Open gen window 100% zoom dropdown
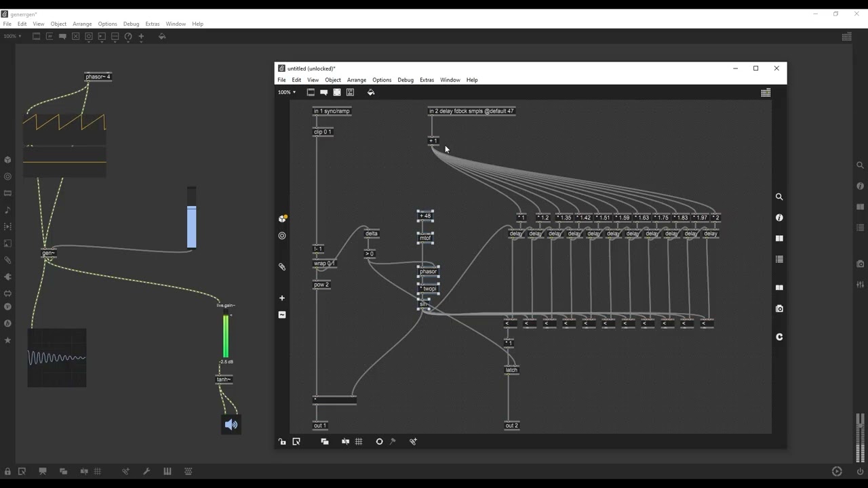This screenshot has width=868, height=488. click(x=287, y=92)
